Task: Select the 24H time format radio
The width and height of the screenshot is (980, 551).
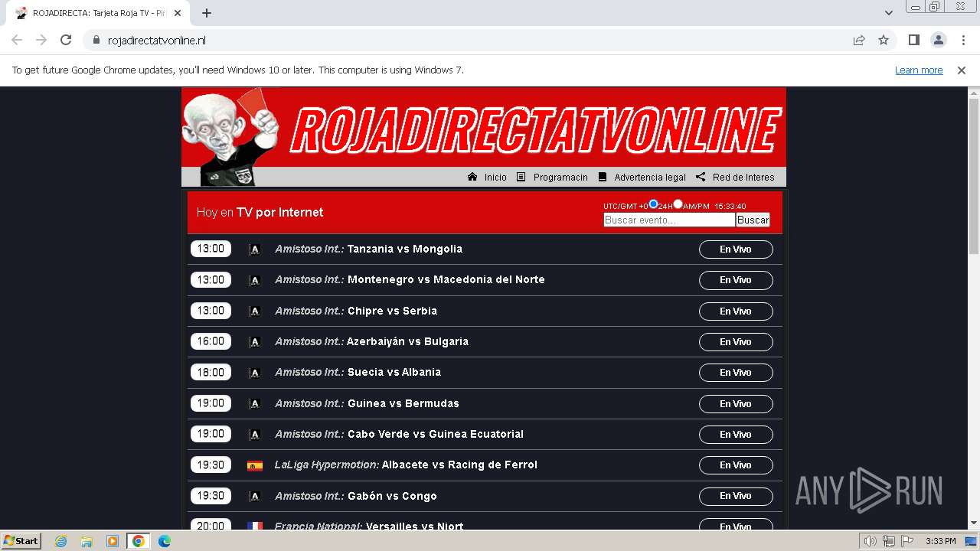Action: click(653, 204)
